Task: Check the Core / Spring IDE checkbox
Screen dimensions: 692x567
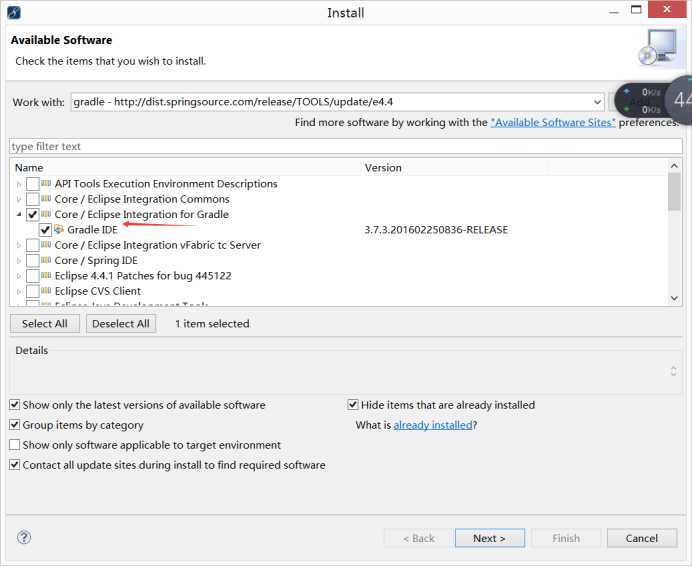Action: coord(33,260)
